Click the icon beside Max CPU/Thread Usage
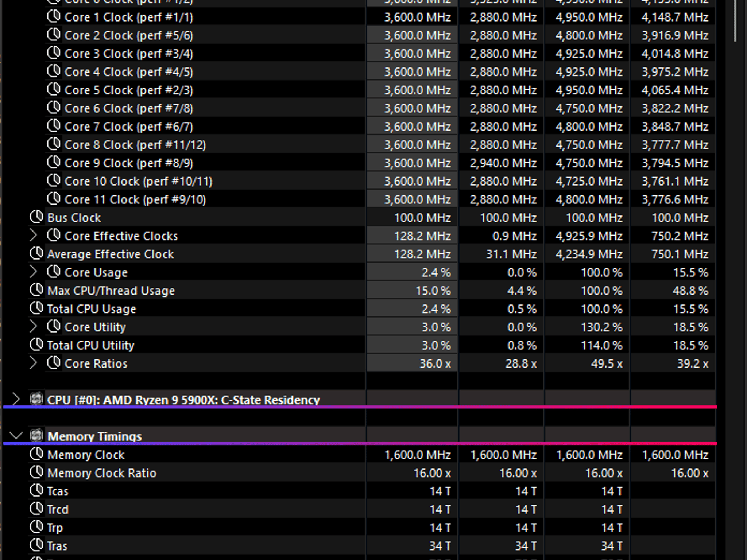Screen dimensions: 747x560 [36, 290]
